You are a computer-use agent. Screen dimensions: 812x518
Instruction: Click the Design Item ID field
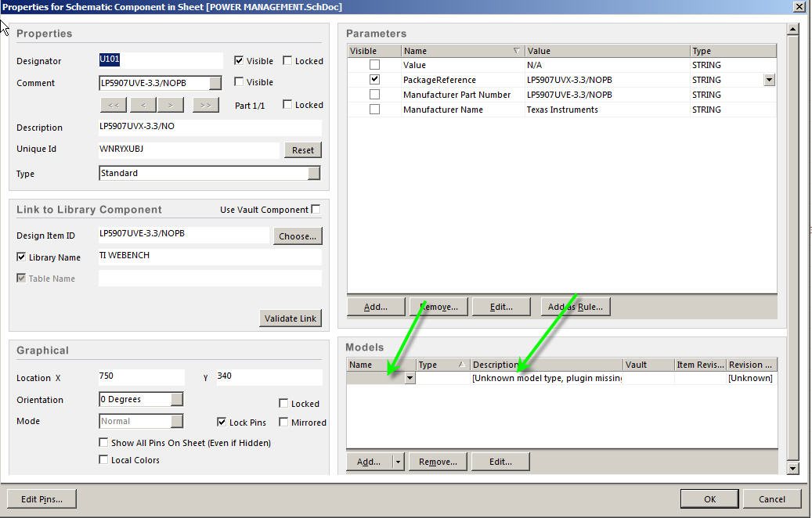pos(183,235)
